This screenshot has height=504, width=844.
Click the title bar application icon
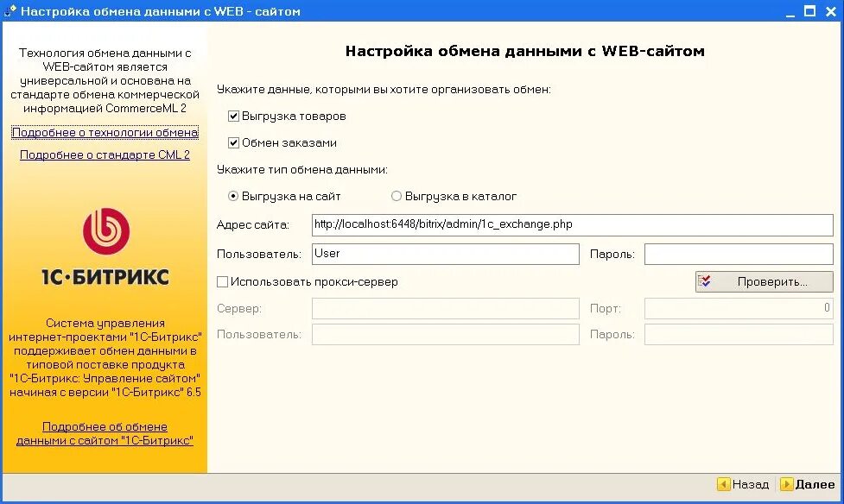pyautogui.click(x=10, y=10)
